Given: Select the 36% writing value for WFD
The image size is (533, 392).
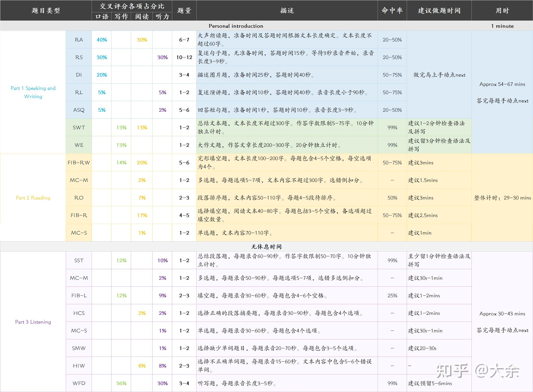Looking at the screenshot, I should click(121, 383).
